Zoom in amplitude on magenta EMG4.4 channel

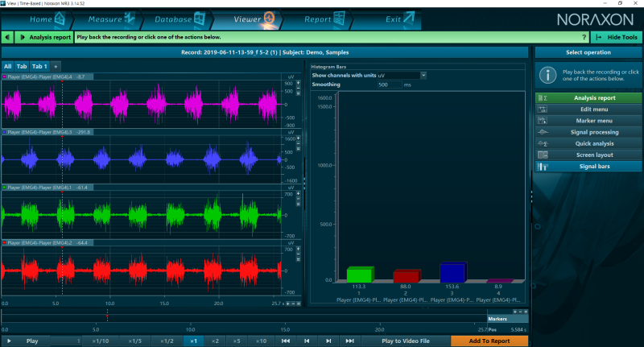(298, 83)
